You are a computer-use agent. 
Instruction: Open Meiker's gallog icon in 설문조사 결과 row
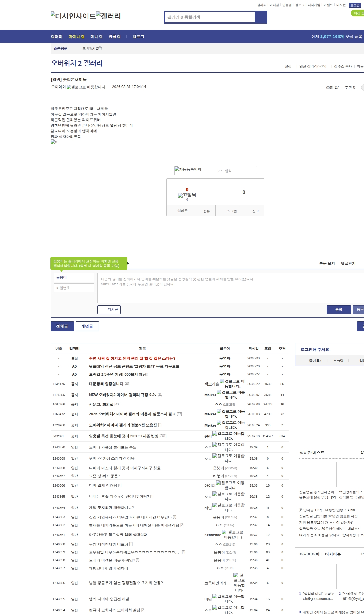coord(231,414)
